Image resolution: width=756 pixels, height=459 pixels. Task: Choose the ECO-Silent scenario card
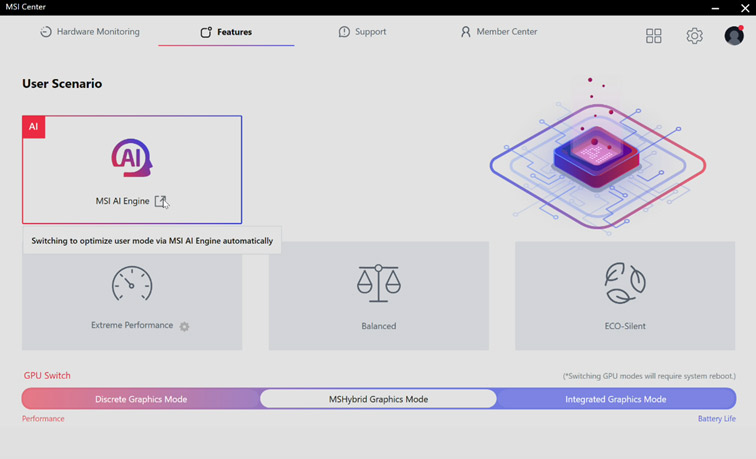[x=625, y=296]
